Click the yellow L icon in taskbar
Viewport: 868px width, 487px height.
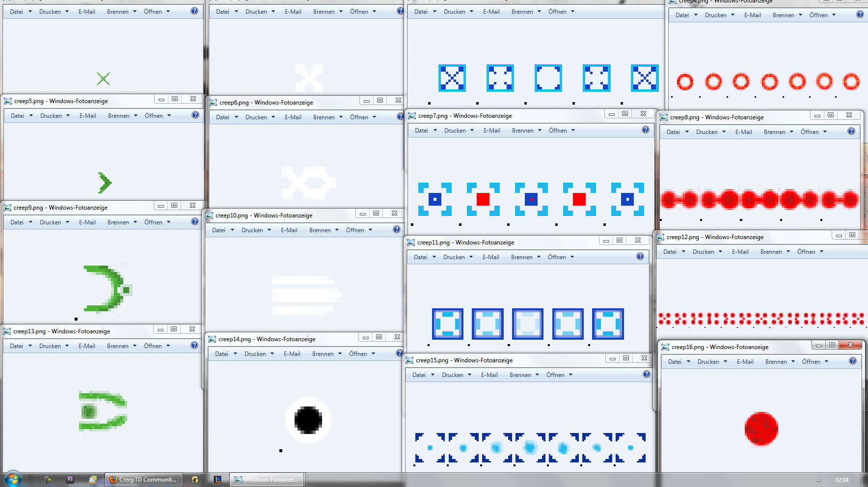coord(217,480)
